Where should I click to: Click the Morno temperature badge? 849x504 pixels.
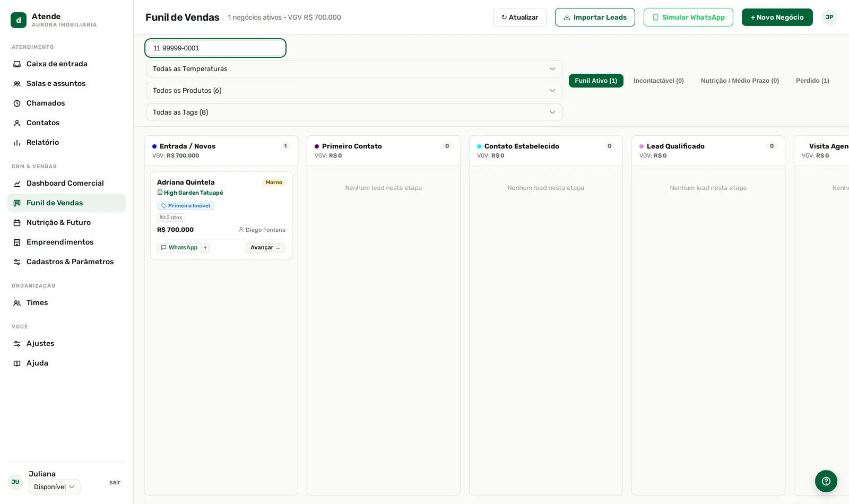pos(274,183)
